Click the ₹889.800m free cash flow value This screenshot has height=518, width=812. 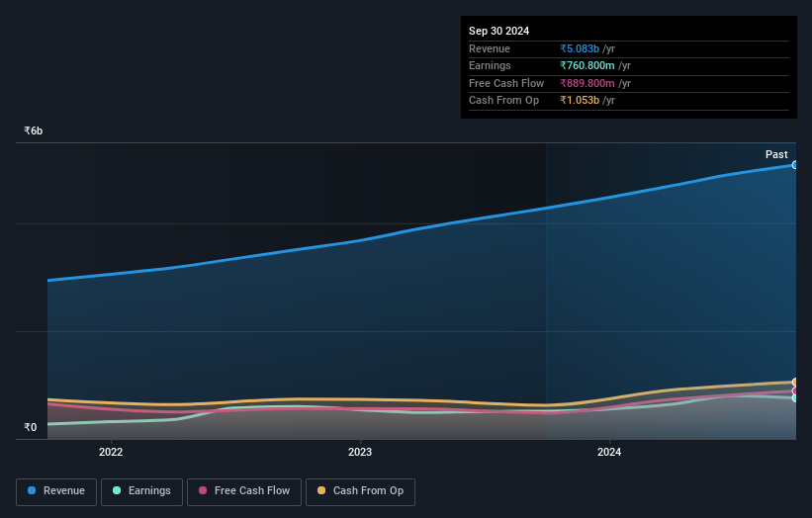[587, 83]
